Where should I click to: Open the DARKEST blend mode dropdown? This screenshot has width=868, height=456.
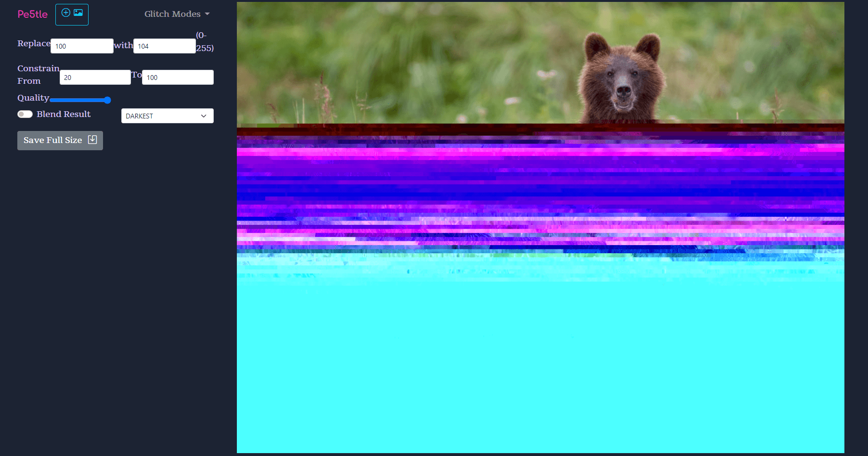167,116
